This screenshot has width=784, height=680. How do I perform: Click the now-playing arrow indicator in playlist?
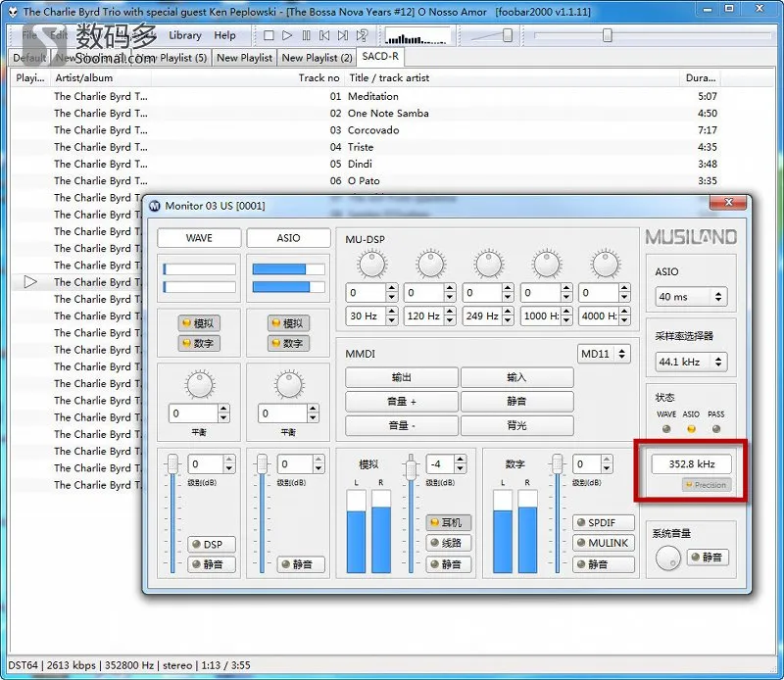(x=30, y=282)
